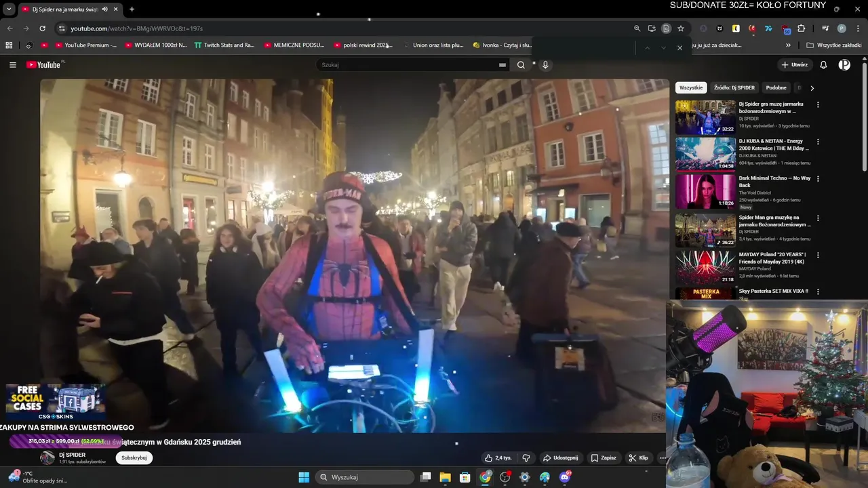Like the video with thumbs up
Image resolution: width=868 pixels, height=488 pixels.
[498, 457]
